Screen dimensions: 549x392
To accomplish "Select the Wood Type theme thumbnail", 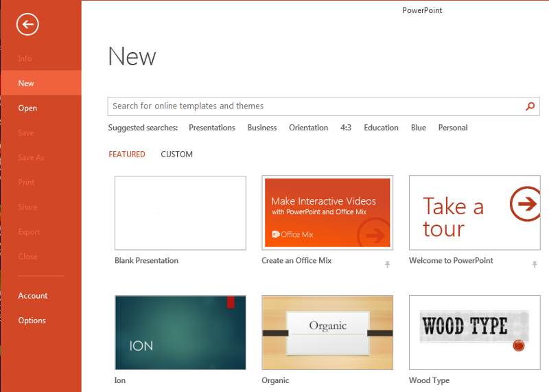I will (478, 332).
